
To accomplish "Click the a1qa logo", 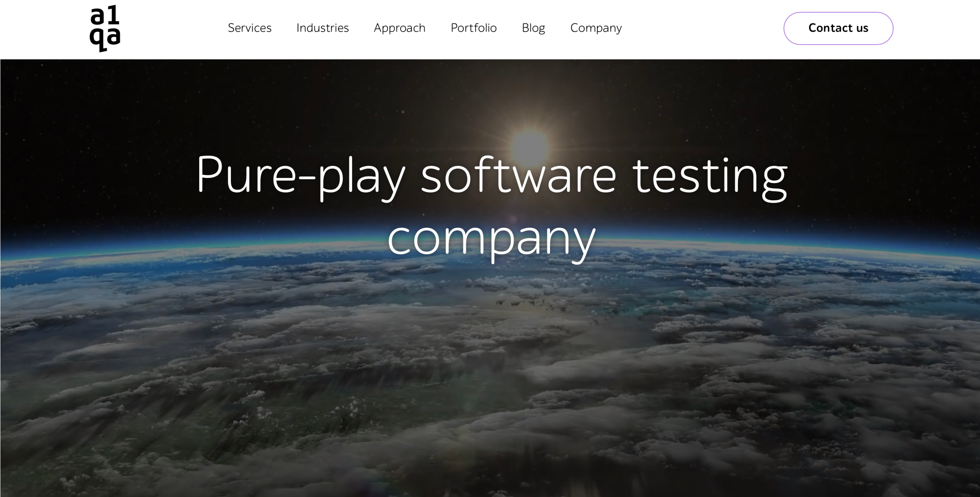I will point(105,29).
